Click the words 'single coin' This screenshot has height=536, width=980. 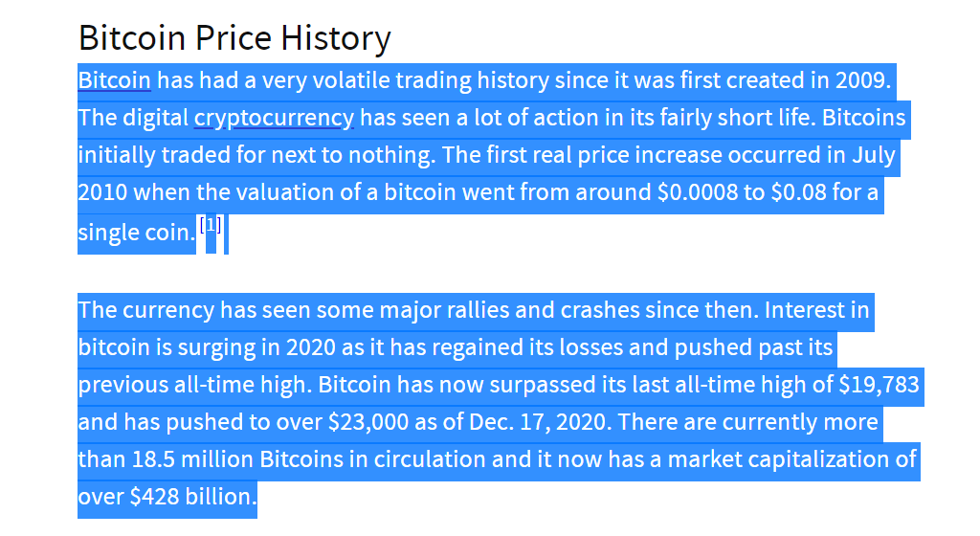point(134,233)
